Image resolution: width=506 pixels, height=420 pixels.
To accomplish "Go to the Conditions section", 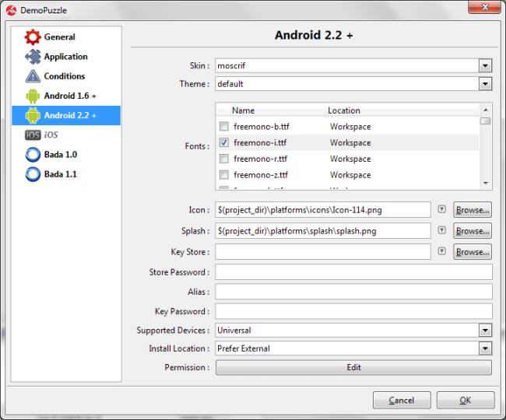I will click(65, 76).
